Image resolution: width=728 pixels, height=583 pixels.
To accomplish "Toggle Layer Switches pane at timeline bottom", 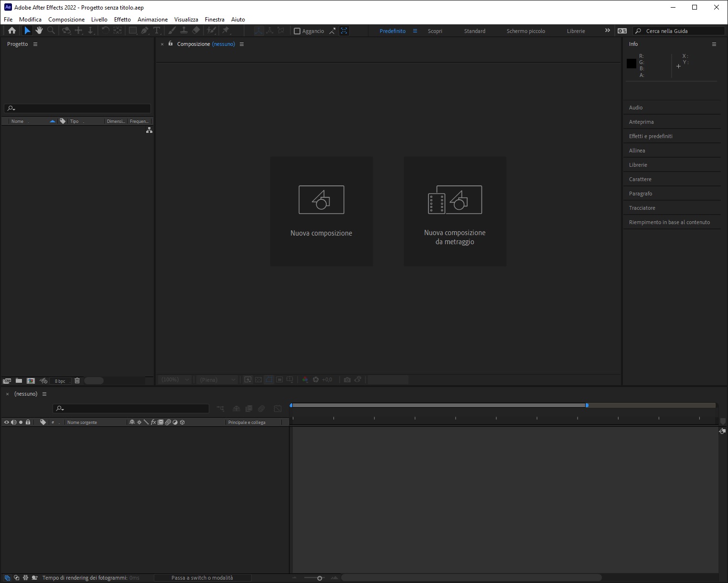I will click(7, 578).
